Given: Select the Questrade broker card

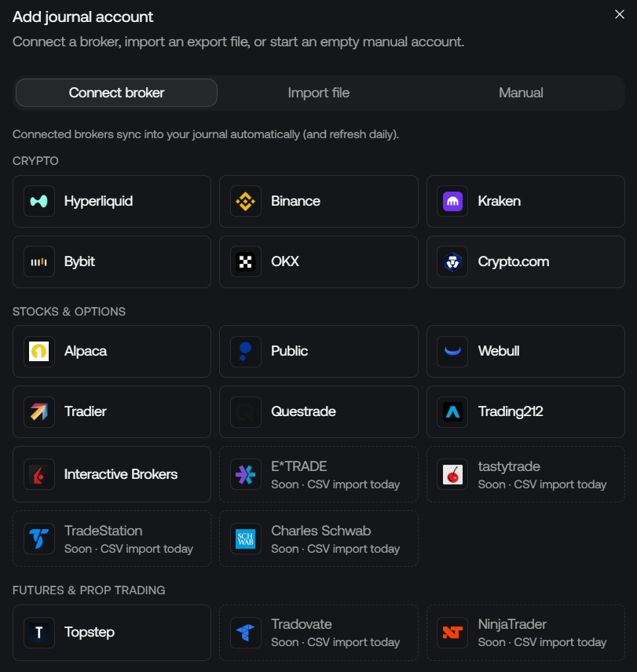Looking at the screenshot, I should tap(319, 412).
